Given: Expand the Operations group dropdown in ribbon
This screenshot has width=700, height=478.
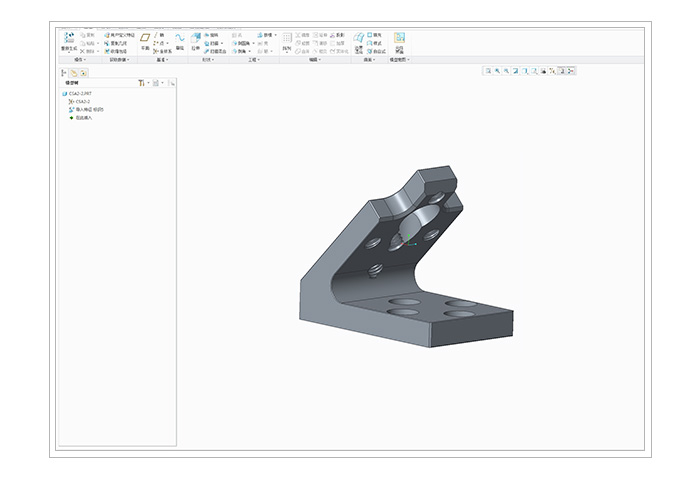Looking at the screenshot, I should 80,60.
